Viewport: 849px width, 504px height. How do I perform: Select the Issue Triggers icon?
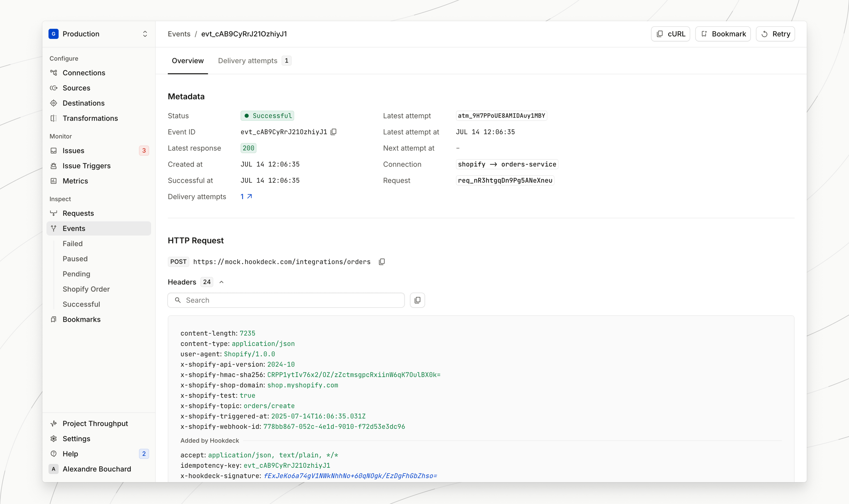54,166
